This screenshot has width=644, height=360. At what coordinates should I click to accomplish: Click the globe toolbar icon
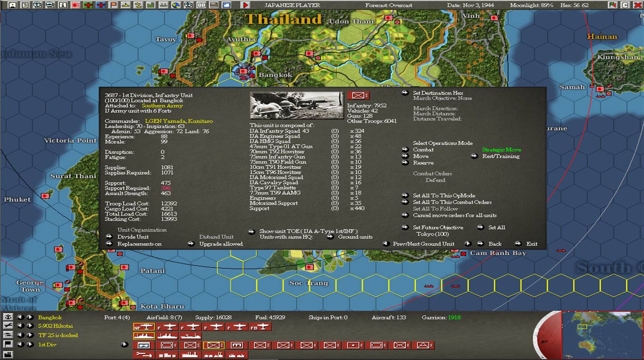tap(176, 5)
